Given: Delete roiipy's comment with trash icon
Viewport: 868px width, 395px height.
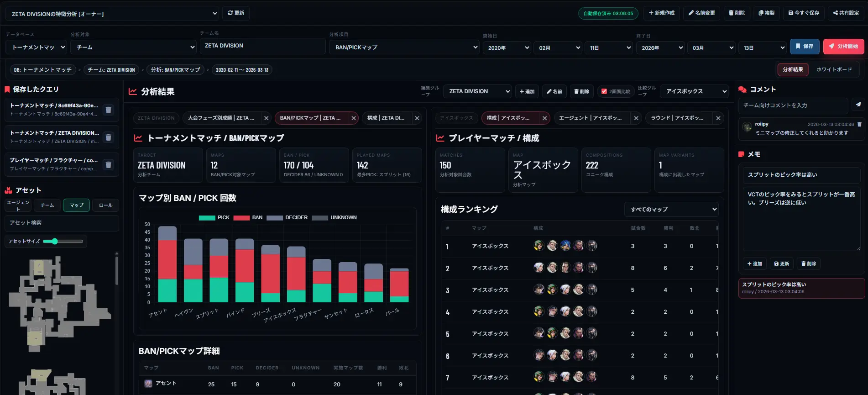Looking at the screenshot, I should (859, 124).
